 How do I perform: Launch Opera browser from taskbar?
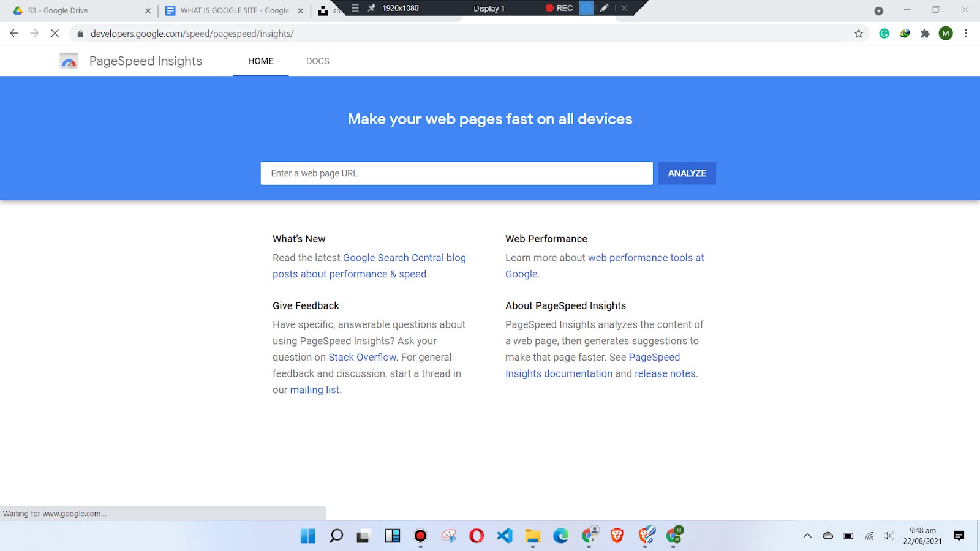(x=477, y=536)
